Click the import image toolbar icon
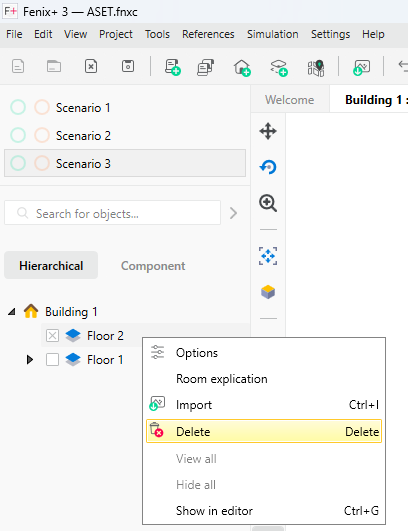408x531 pixels. pyautogui.click(x=362, y=67)
